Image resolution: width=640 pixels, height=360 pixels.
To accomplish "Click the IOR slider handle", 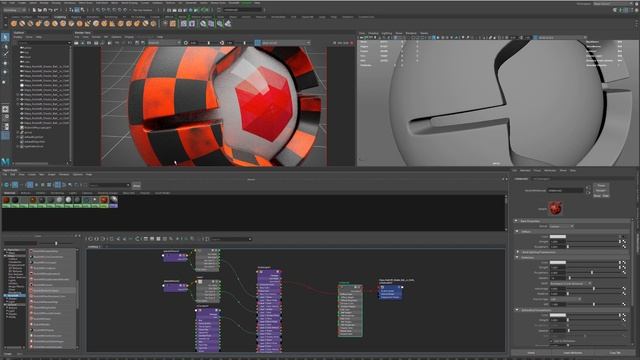I will tap(594, 304).
